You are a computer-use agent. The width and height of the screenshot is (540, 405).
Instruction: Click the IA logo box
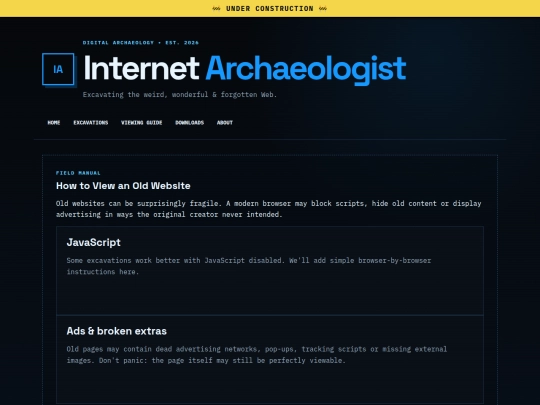point(58,69)
